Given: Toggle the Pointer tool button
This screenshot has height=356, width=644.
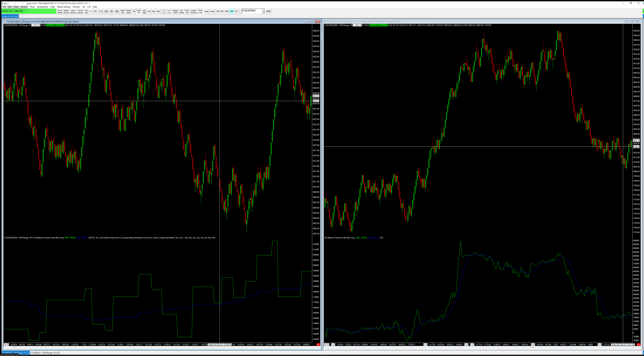Looking at the screenshot, I should point(134,11).
